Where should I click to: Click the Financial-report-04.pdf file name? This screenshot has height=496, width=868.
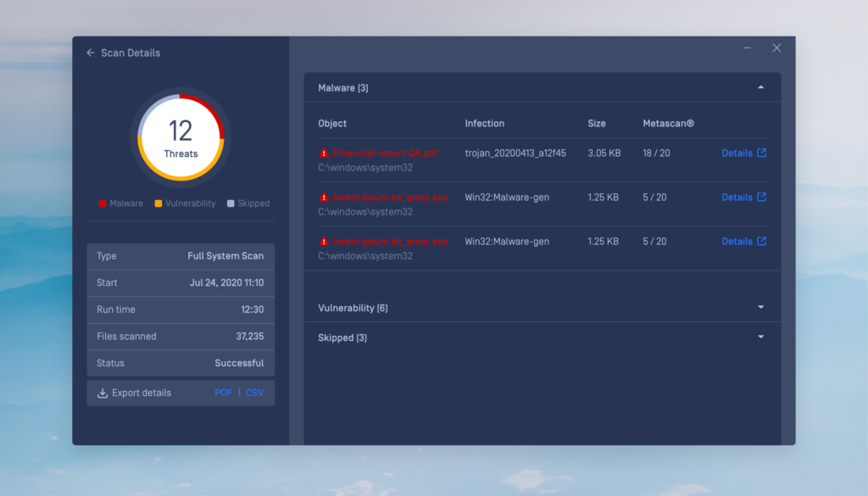tap(386, 153)
